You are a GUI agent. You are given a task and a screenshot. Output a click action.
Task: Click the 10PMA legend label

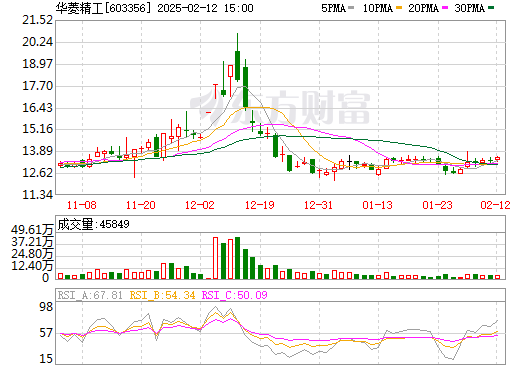377,8
